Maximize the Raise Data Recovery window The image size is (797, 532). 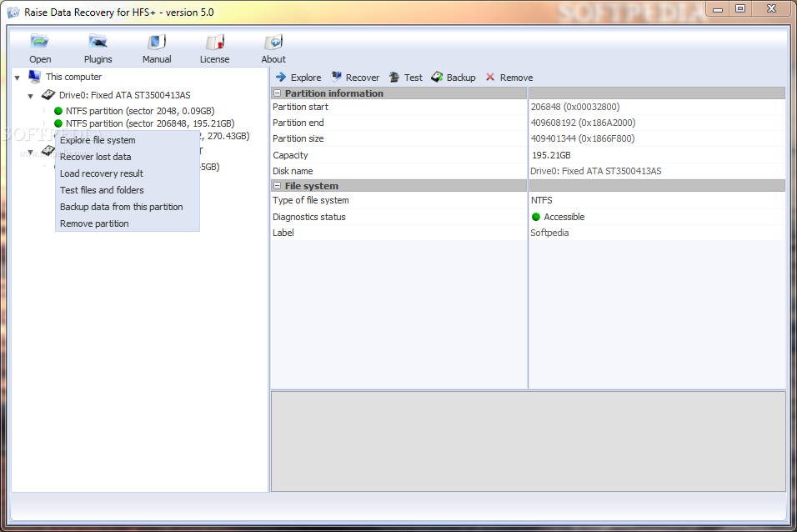pyautogui.click(x=740, y=8)
